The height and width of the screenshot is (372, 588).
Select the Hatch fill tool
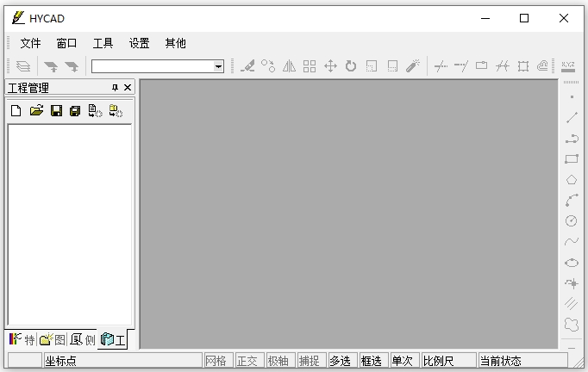click(572, 303)
